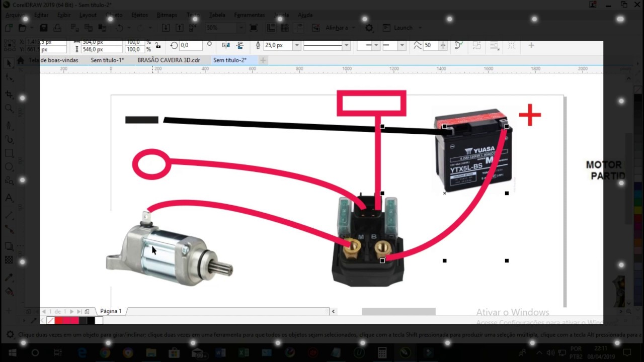
Task: Open the Editar menu
Action: point(41,15)
